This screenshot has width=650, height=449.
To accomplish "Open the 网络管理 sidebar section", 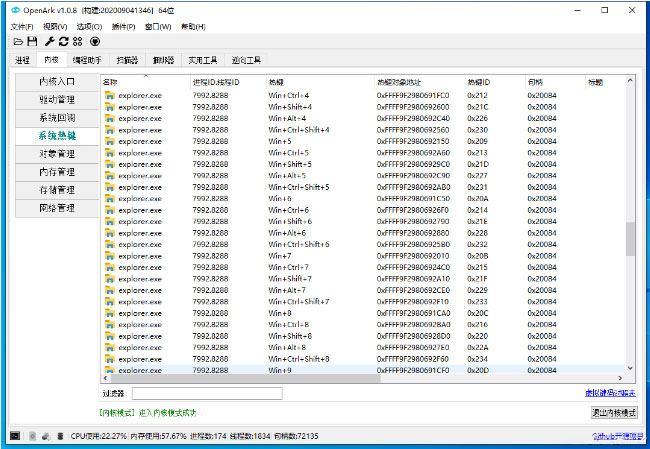I will (x=57, y=208).
